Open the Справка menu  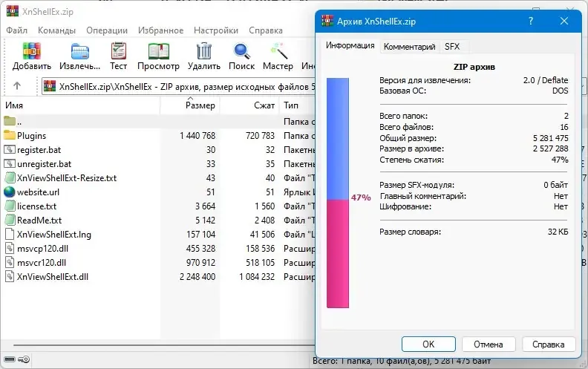[266, 30]
